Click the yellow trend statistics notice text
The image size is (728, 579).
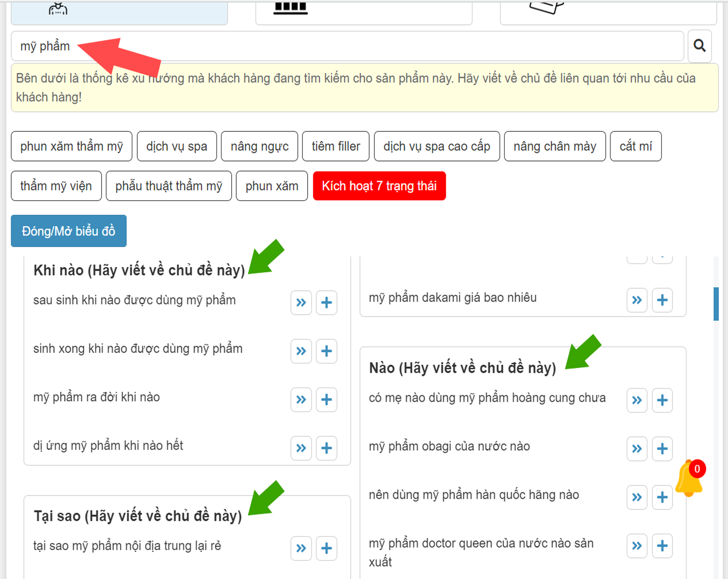click(x=356, y=88)
